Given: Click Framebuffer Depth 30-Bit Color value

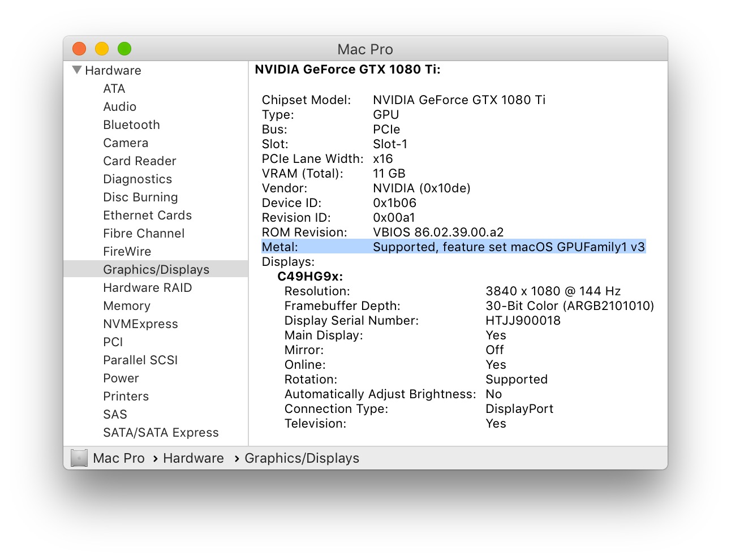Looking at the screenshot, I should (570, 305).
